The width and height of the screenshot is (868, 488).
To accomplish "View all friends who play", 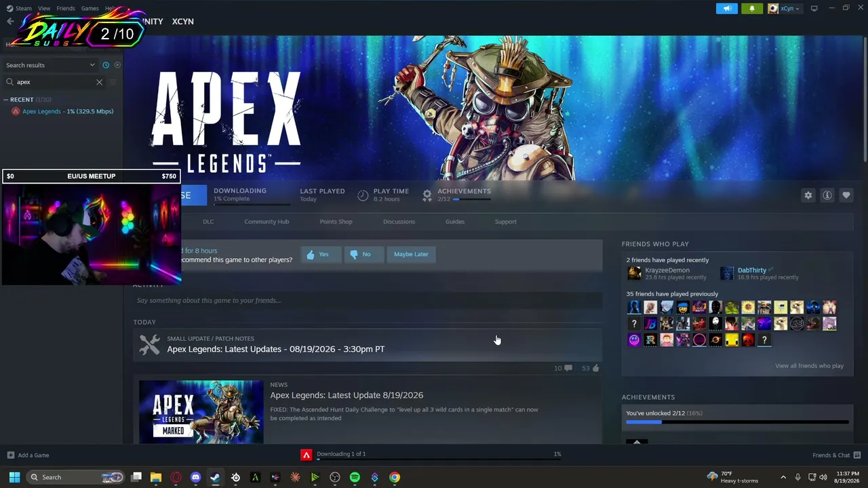I will pyautogui.click(x=809, y=366).
